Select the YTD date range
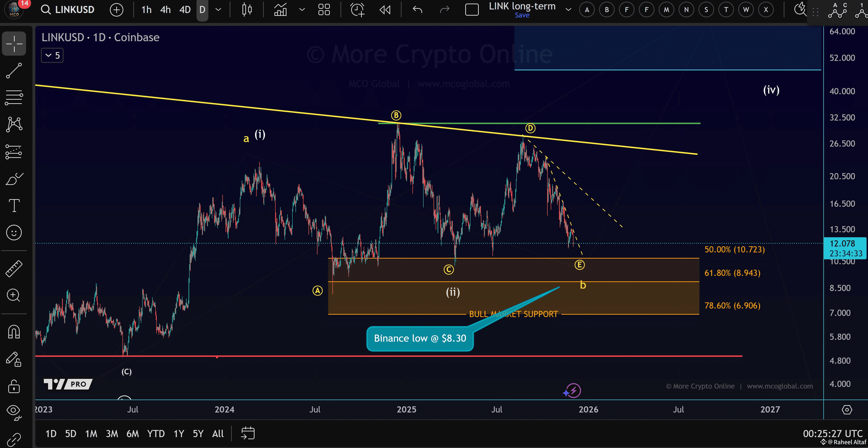This screenshot has height=448, width=868. [x=156, y=434]
